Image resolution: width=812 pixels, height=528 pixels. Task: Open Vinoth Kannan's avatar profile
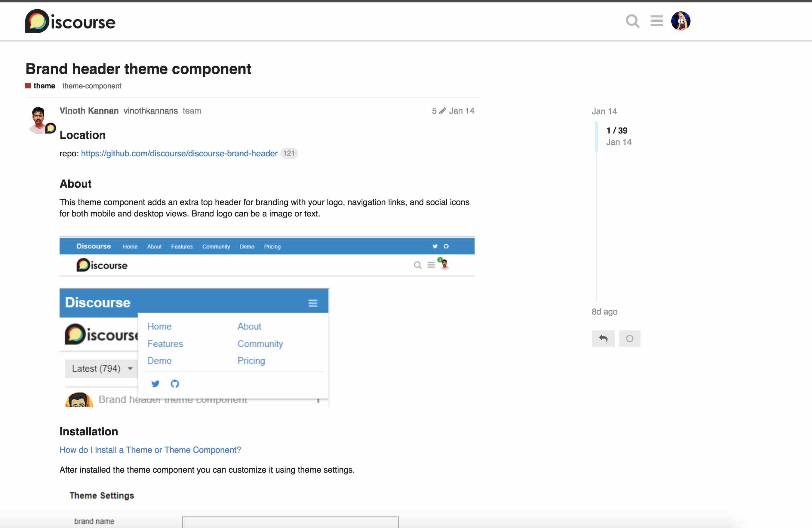click(38, 120)
